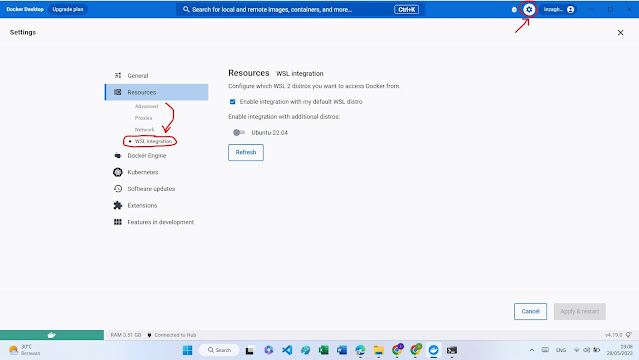The width and height of the screenshot is (639, 360).
Task: Click the Features in development grid icon
Action: click(x=118, y=222)
